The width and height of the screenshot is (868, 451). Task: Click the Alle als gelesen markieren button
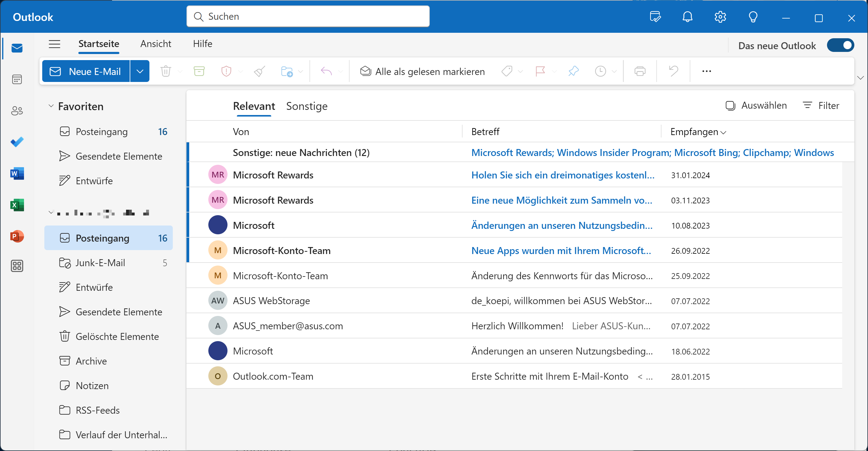coord(422,71)
